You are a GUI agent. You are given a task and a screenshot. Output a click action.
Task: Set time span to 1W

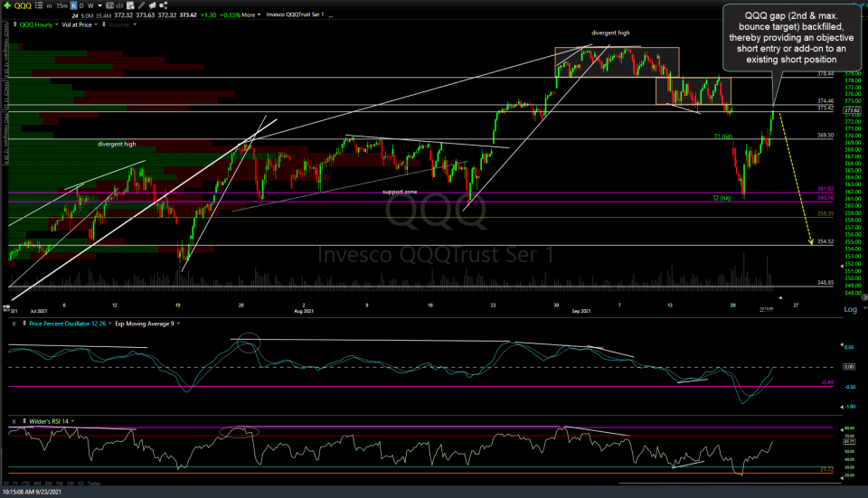[x=71, y=484]
